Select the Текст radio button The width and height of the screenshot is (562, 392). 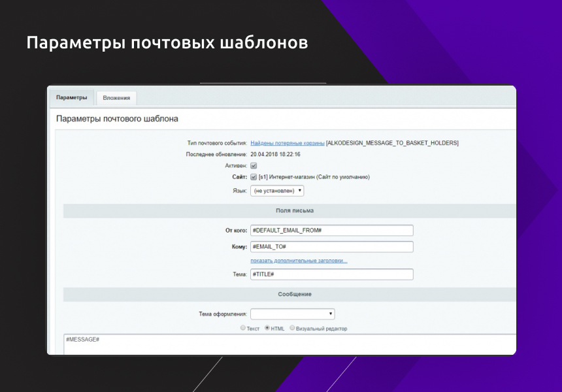[x=244, y=328]
